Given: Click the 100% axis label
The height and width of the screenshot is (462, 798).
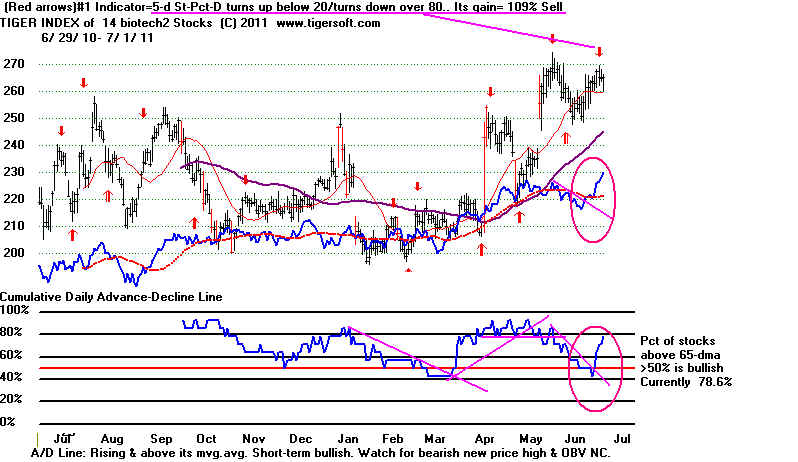Looking at the screenshot, I should pyautogui.click(x=15, y=310).
